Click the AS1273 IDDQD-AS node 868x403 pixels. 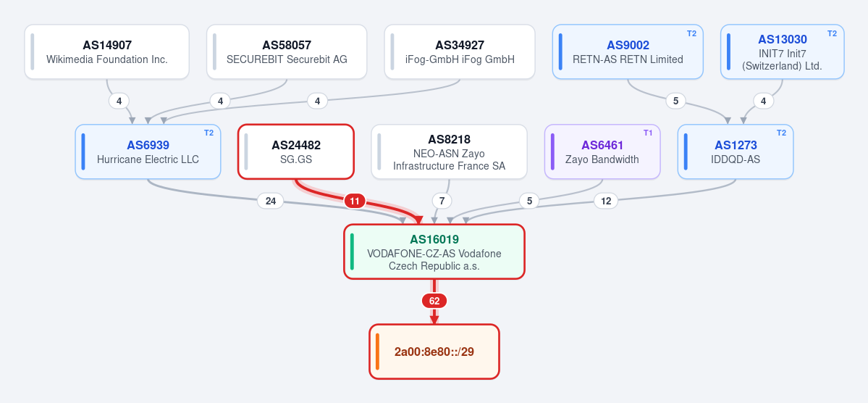735,152
